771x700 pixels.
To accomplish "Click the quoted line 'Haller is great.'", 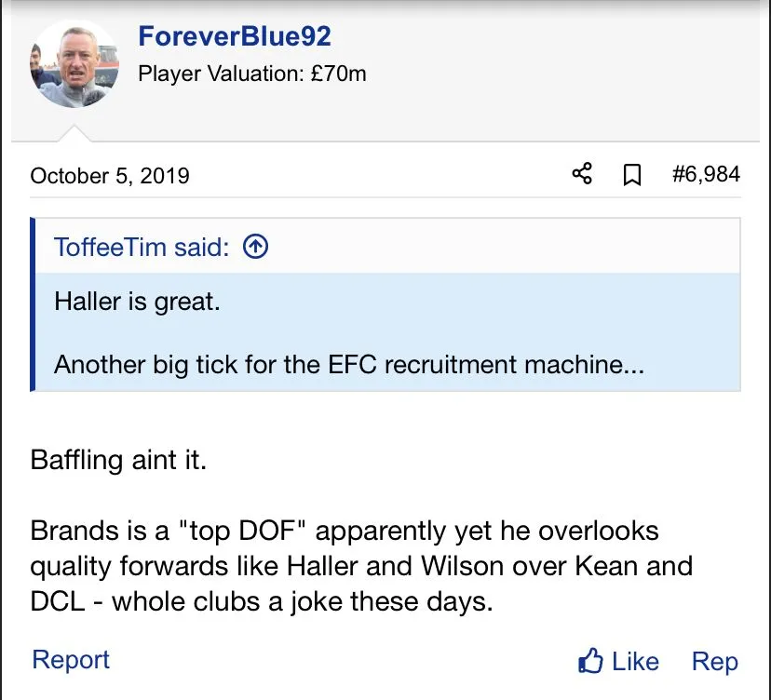I will (x=137, y=302).
